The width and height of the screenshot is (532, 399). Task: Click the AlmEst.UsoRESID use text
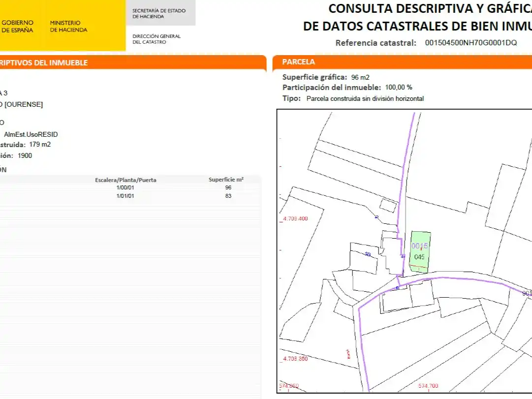(31, 134)
